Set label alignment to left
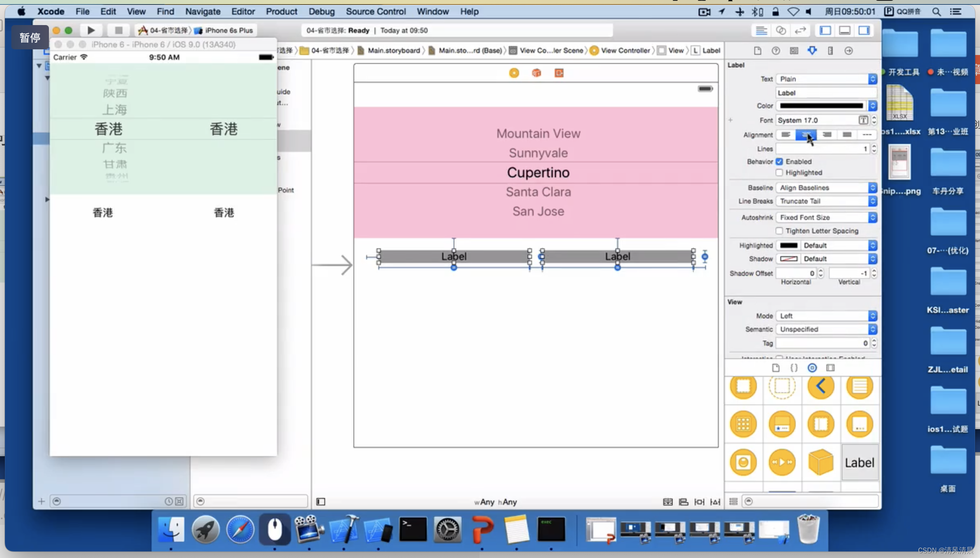This screenshot has width=980, height=558. (786, 135)
